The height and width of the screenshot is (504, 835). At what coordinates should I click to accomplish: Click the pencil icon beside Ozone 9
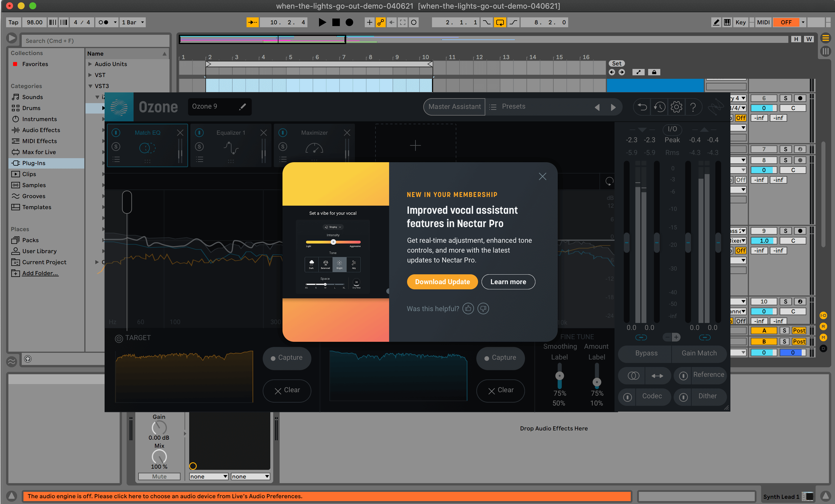pos(242,107)
